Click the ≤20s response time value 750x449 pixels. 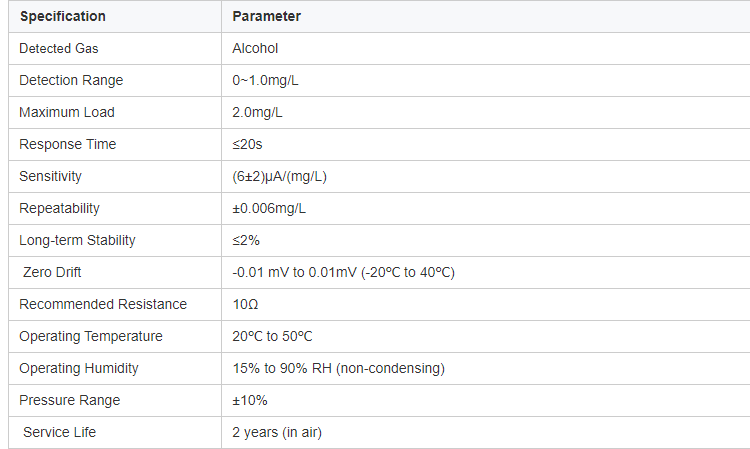(x=247, y=144)
